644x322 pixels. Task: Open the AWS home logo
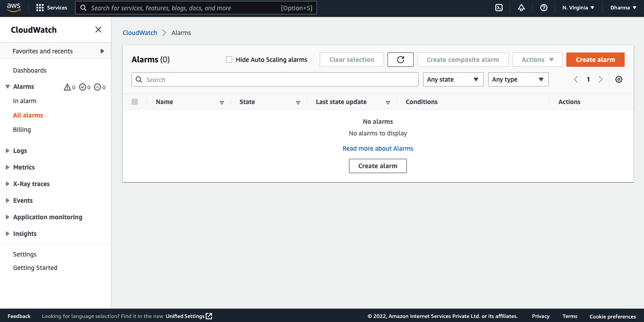click(13, 8)
